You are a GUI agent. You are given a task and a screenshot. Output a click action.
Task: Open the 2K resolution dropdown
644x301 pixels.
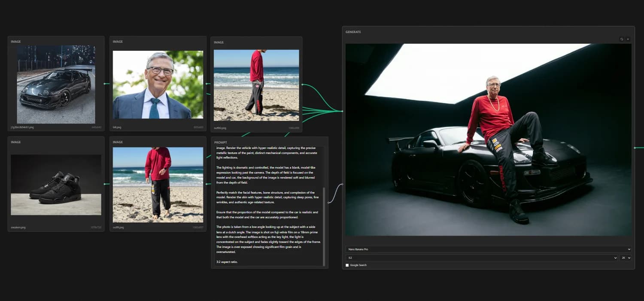[626, 258]
